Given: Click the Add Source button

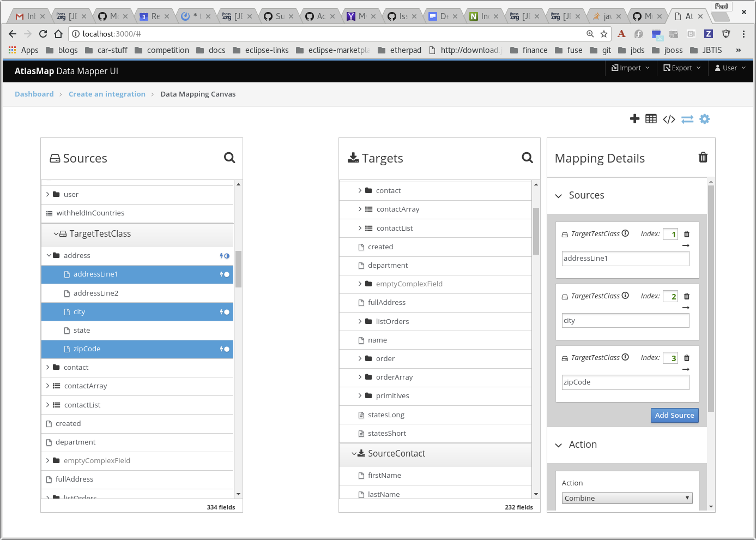Looking at the screenshot, I should pos(674,415).
